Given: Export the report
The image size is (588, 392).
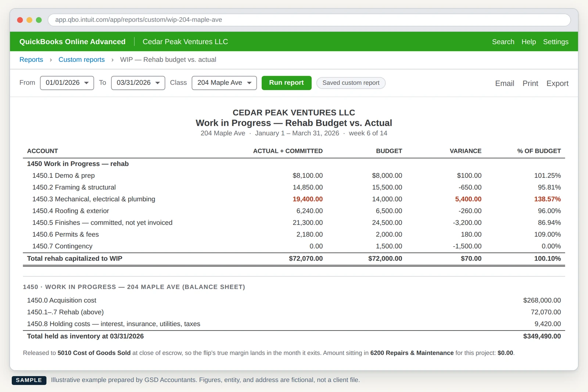Looking at the screenshot, I should click(557, 83).
